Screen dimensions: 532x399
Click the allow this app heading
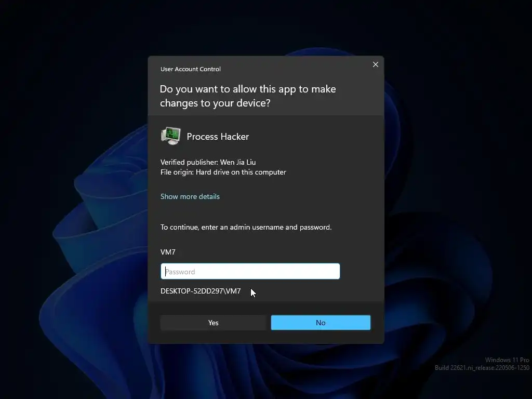coord(248,96)
